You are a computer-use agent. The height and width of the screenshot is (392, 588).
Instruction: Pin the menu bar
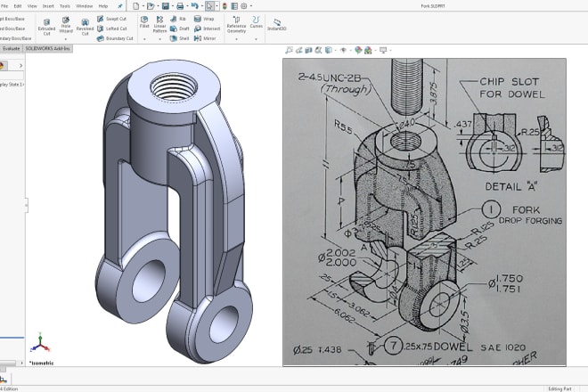120,6
